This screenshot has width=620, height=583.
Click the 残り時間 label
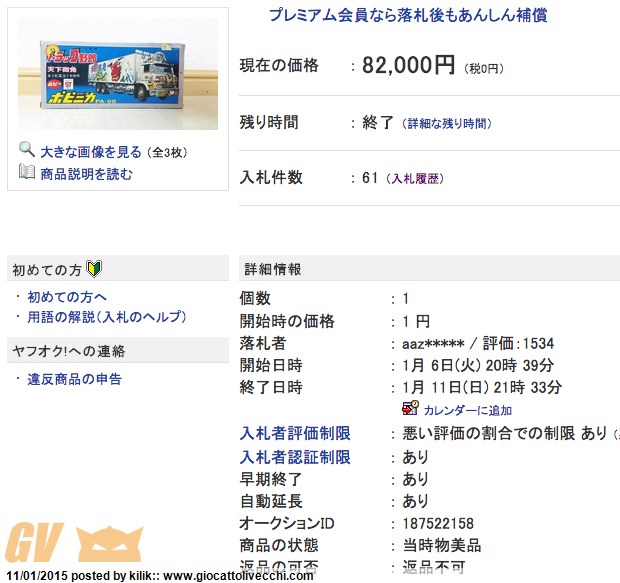[x=269, y=122]
